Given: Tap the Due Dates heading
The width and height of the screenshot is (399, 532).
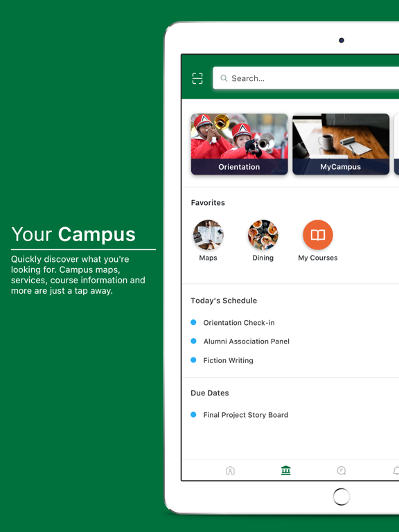Looking at the screenshot, I should 210,393.
